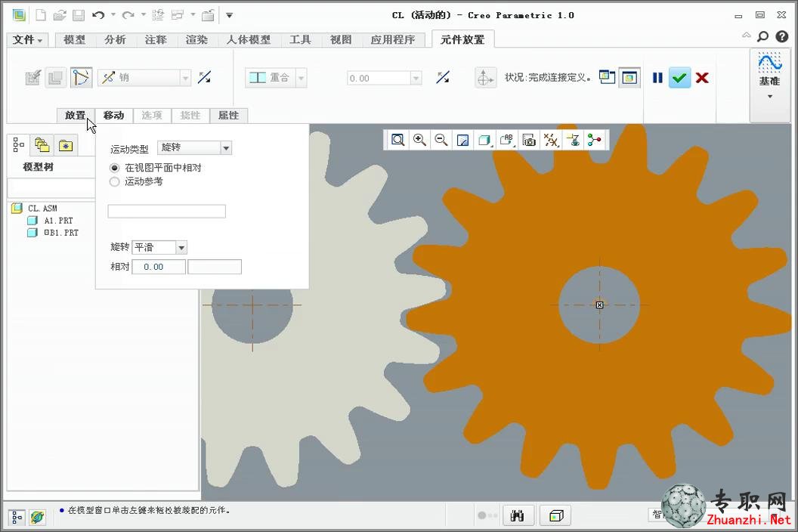Toggle the annotation display icon
The image size is (798, 532).
tap(574, 140)
